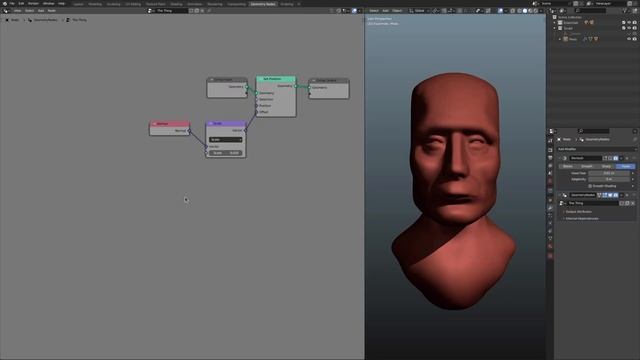Open the Add Modifier dropdown
Screen dimensions: 640x360
(x=596, y=149)
